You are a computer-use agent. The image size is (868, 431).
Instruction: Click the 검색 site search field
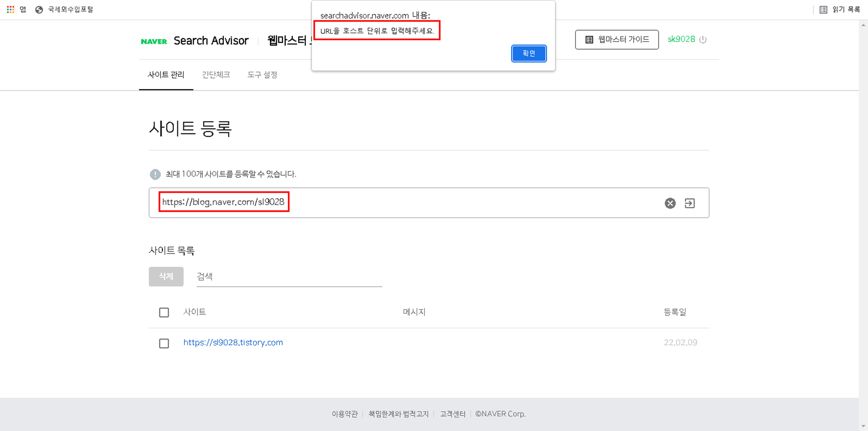coord(289,277)
